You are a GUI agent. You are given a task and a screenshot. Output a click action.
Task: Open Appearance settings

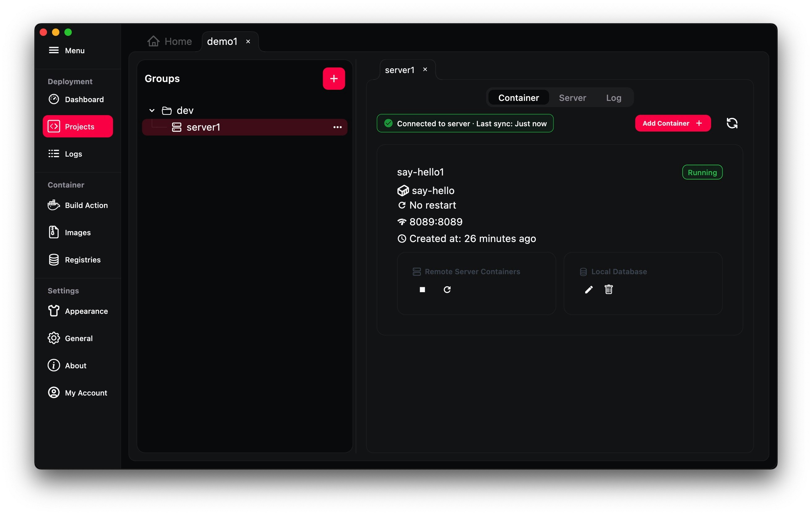[x=86, y=311]
